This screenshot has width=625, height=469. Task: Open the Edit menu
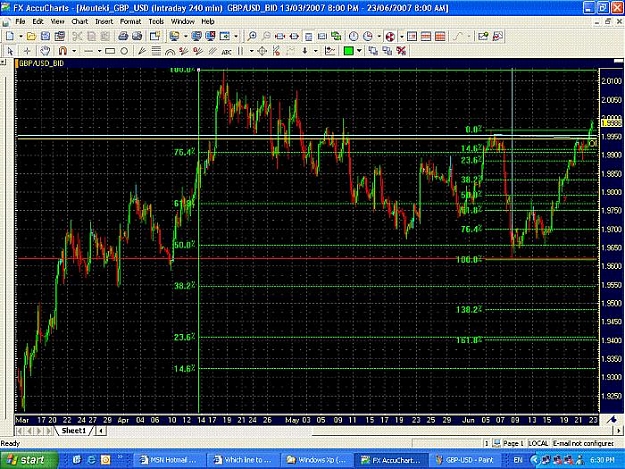click(x=38, y=22)
